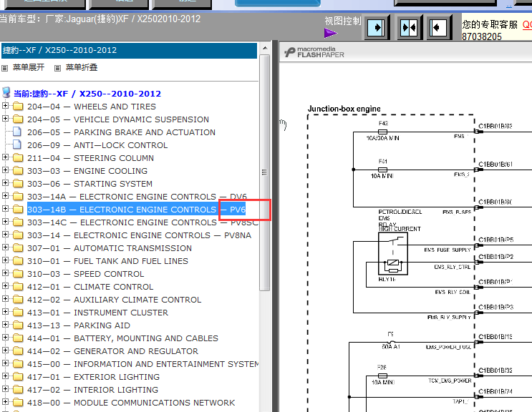Click folder icon for 303-14C Electronic Engine Controls
The image size is (532, 412).
18,222
